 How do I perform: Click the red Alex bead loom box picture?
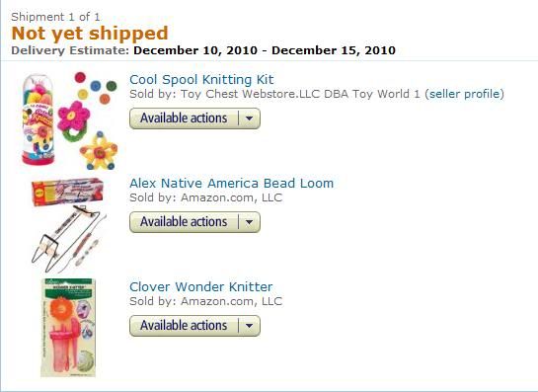[67, 192]
